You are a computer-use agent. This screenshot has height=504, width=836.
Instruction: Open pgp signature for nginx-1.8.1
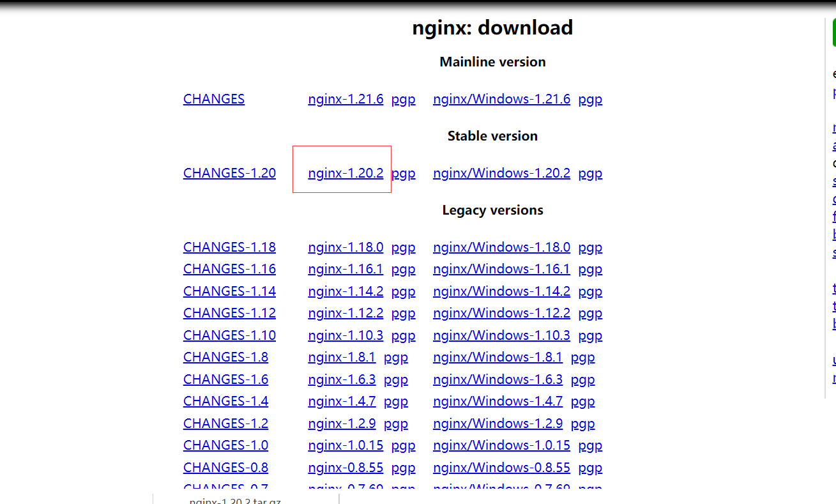[395, 357]
